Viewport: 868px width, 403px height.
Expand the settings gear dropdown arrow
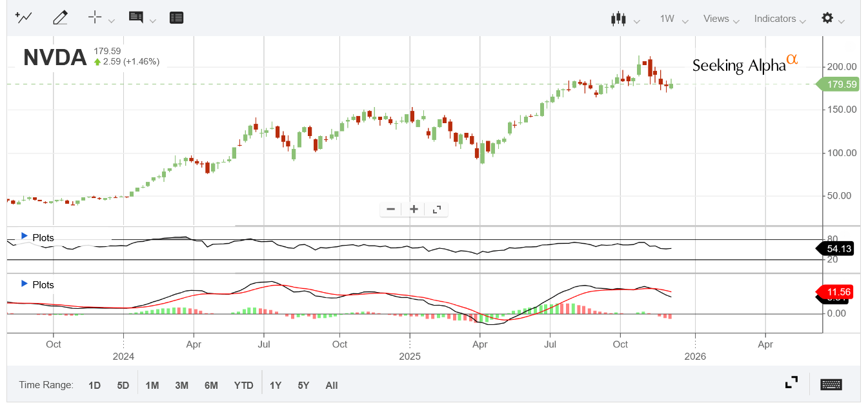coord(842,21)
